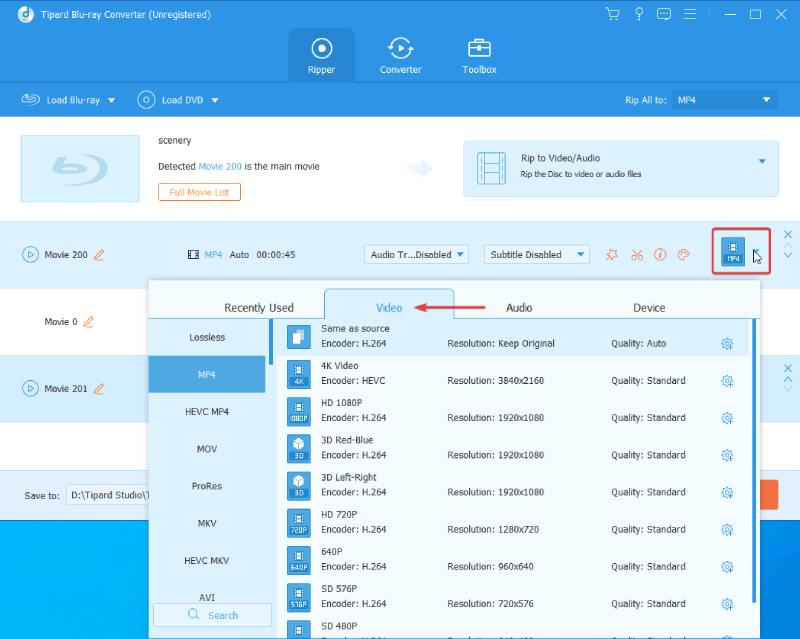800x639 pixels.
Task: Select MP4 format category
Action: (x=207, y=375)
